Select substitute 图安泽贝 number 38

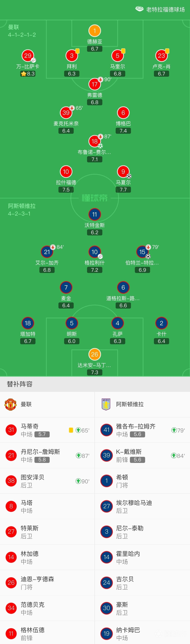pyautogui.click(x=11, y=481)
